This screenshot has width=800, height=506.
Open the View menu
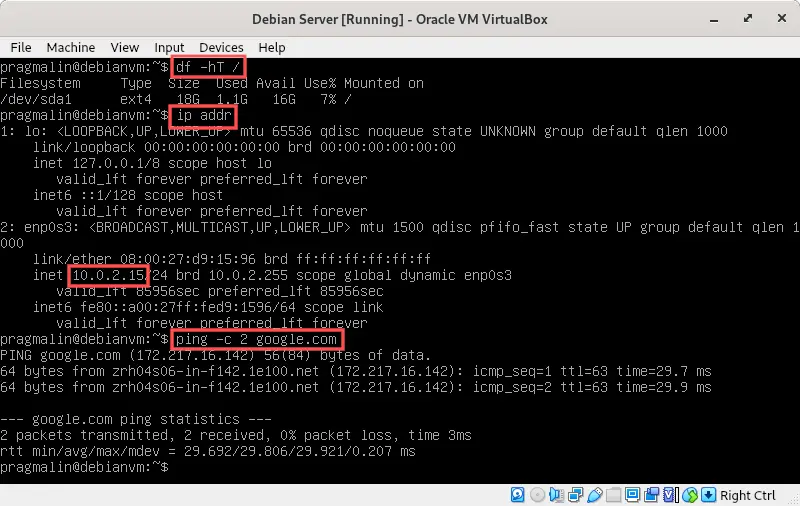pyautogui.click(x=124, y=47)
